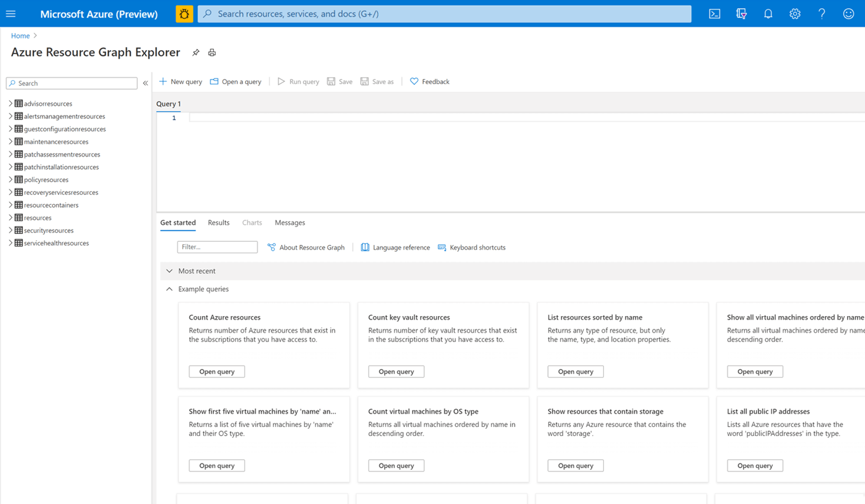Collapse the left table sidebar
Image resolution: width=865 pixels, height=504 pixels.
(146, 83)
